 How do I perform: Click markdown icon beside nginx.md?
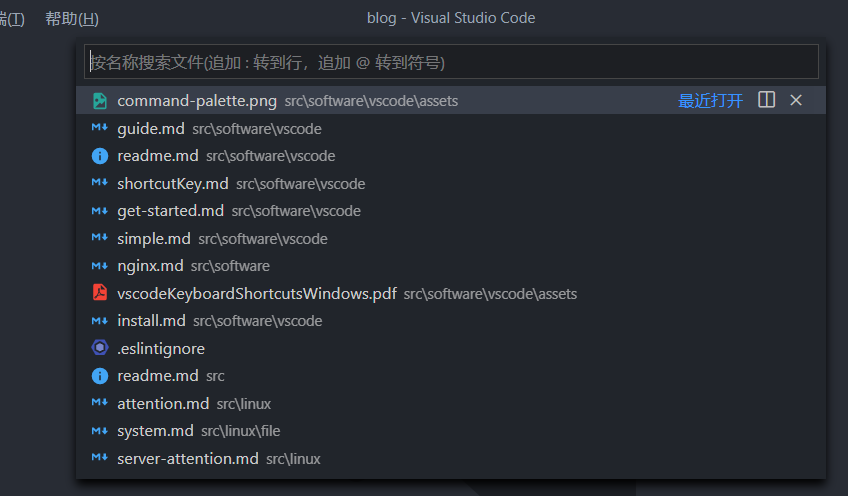pyautogui.click(x=100, y=266)
